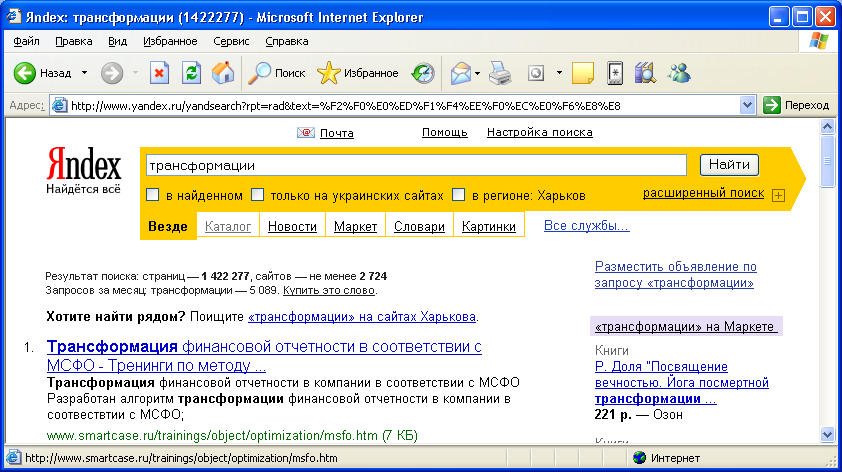The image size is (842, 472).
Task: Switch to the Новости tab
Action: pyautogui.click(x=292, y=227)
